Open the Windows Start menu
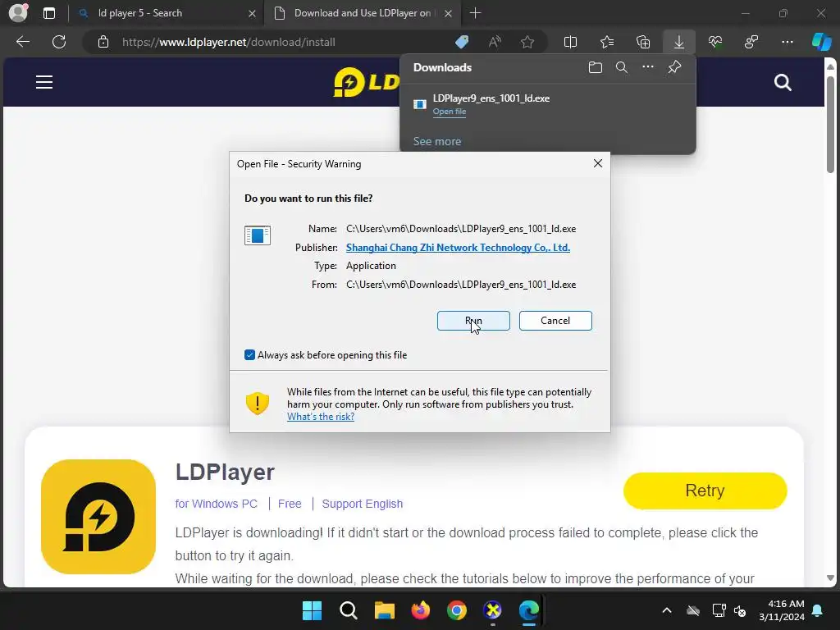The height and width of the screenshot is (630, 840). [312, 610]
